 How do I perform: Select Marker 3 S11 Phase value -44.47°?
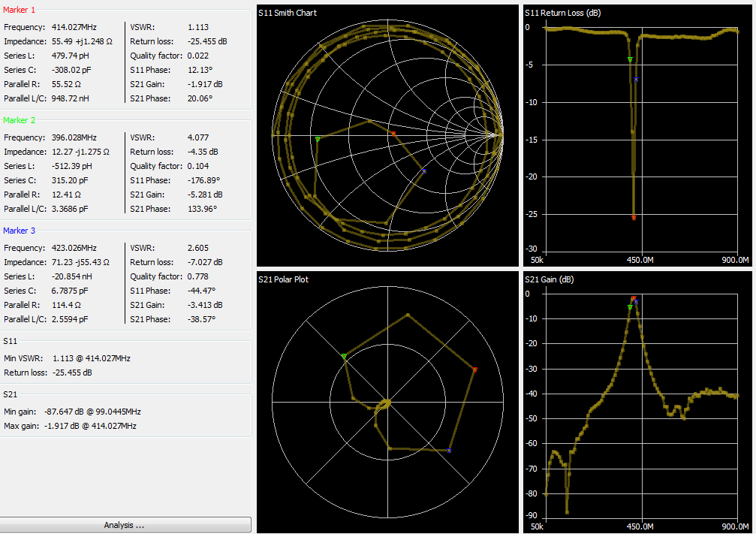pyautogui.click(x=201, y=291)
